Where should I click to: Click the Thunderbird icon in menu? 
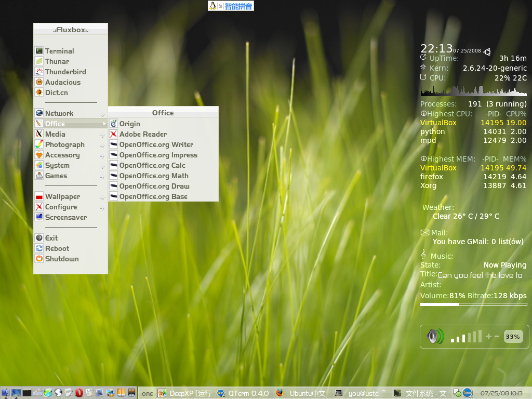[39, 72]
